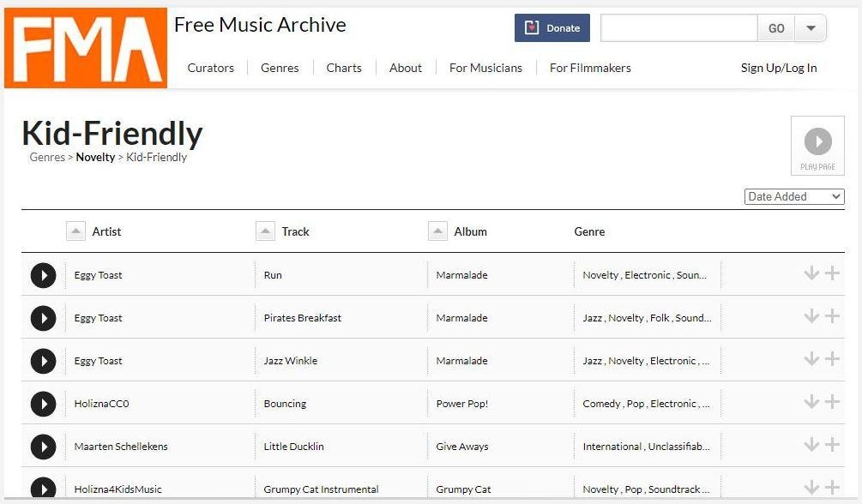This screenshot has width=862, height=504.
Task: Open the Sign Up/Log In link
Action: 779,68
